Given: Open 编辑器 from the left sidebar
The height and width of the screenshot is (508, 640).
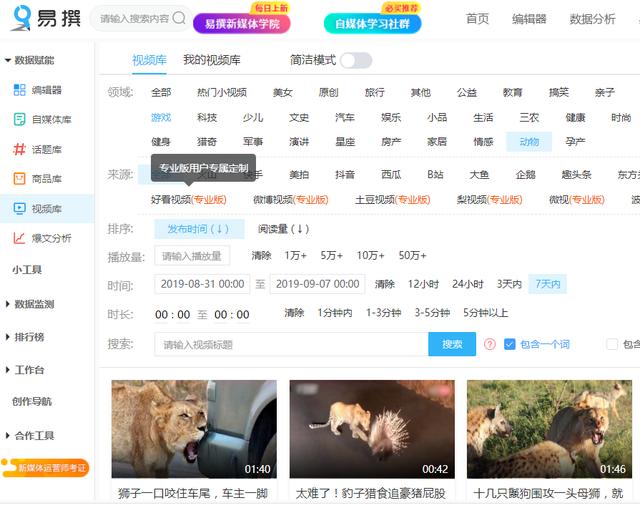Looking at the screenshot, I should click(x=46, y=90).
